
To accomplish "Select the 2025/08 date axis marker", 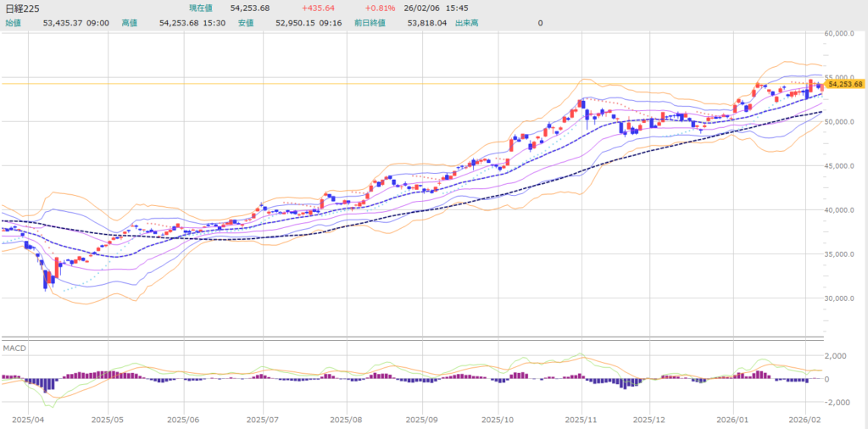I will point(346,419).
